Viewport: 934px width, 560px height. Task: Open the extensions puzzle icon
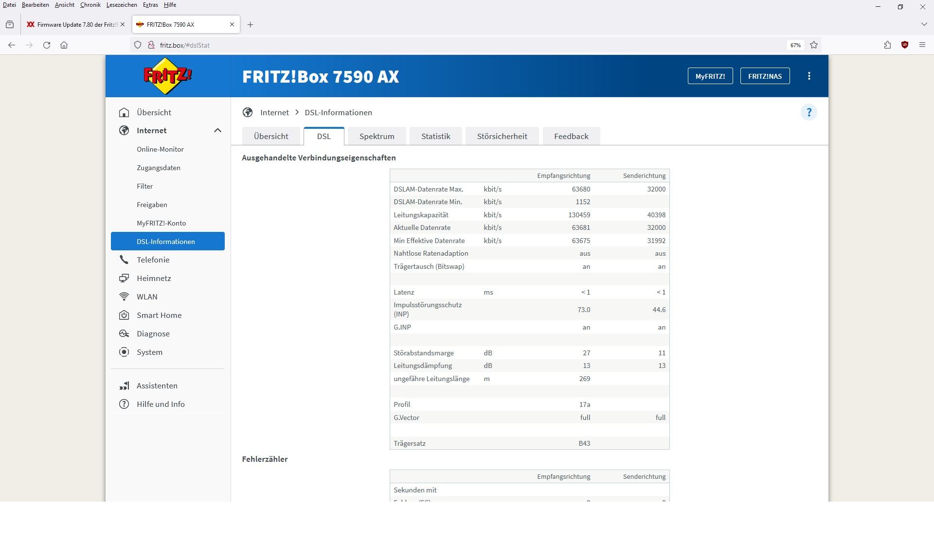[887, 45]
